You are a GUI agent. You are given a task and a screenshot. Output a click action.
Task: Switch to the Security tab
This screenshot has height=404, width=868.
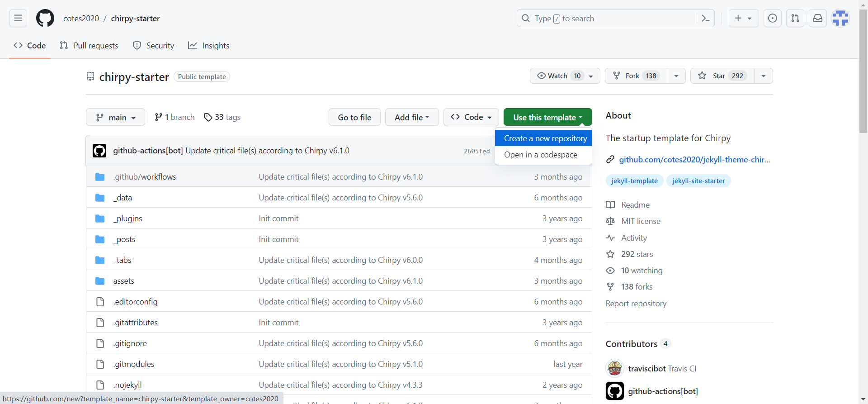point(153,46)
